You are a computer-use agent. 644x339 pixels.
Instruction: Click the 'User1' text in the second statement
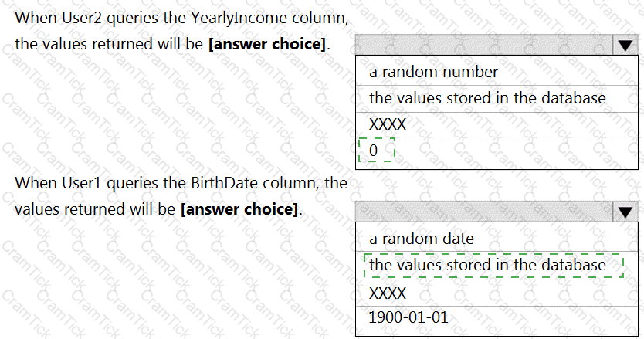pos(82,183)
